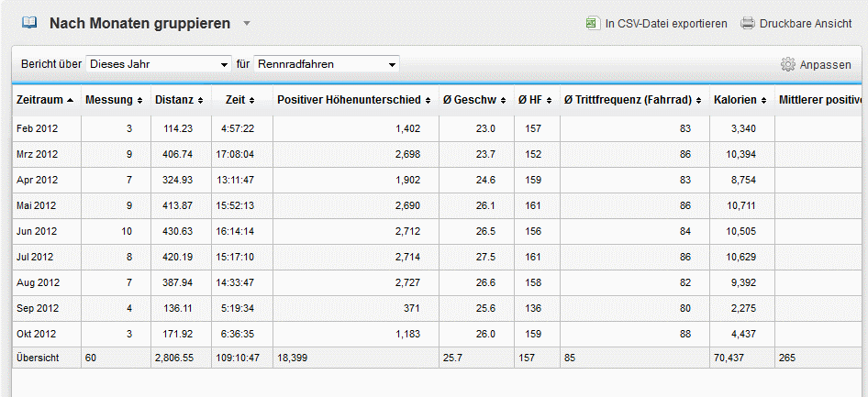
Task: Click the book icon beside the report title
Action: [x=30, y=23]
